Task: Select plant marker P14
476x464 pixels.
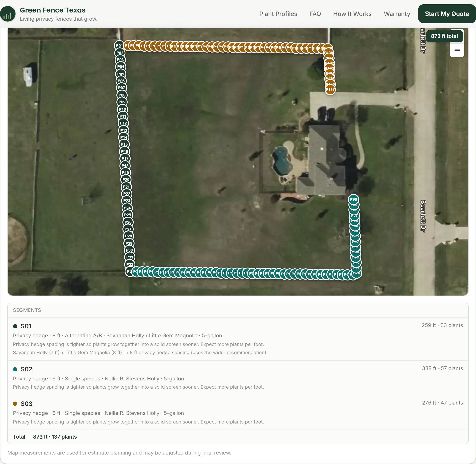Action: (124, 137)
